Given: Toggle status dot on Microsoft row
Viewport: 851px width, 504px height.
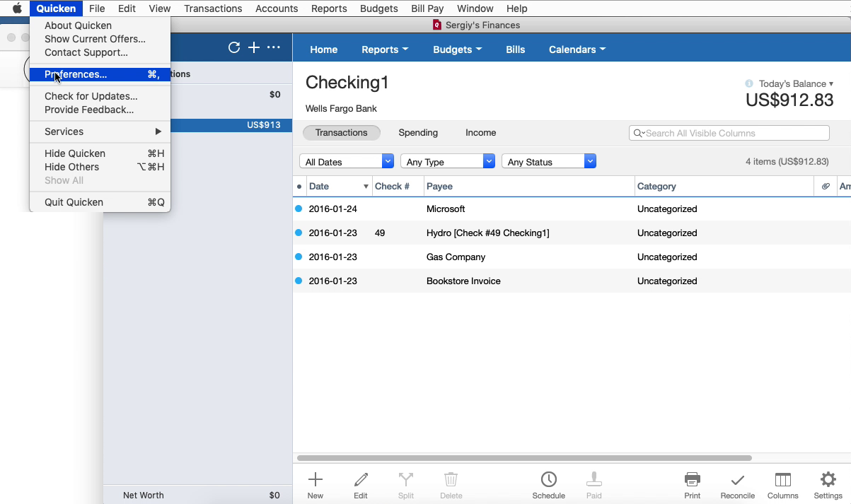Looking at the screenshot, I should [299, 209].
